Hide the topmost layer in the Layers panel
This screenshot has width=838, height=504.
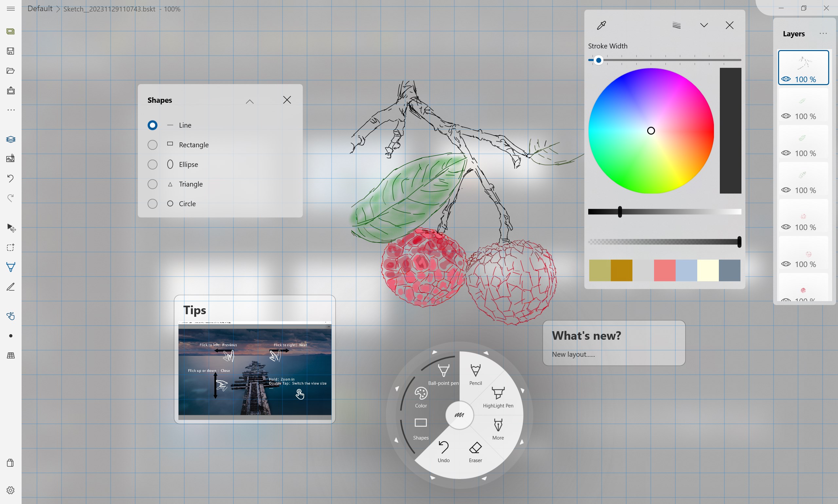tap(786, 79)
